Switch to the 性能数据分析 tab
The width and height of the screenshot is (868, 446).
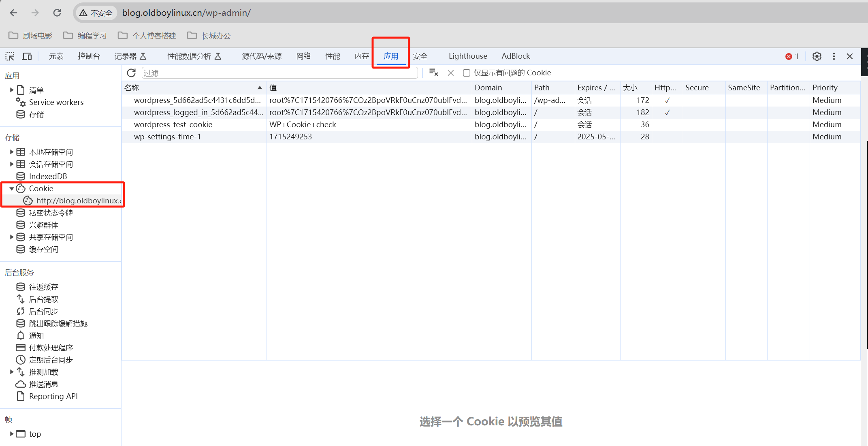194,56
